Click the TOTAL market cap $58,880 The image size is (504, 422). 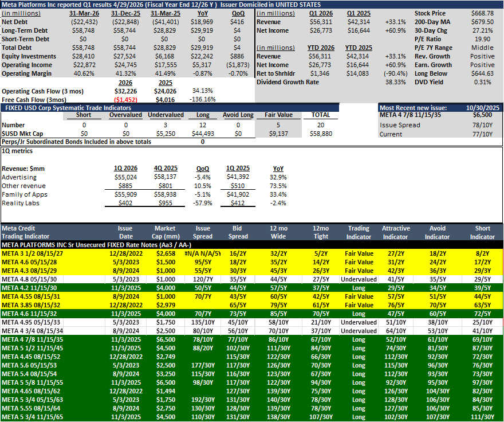[321, 134]
